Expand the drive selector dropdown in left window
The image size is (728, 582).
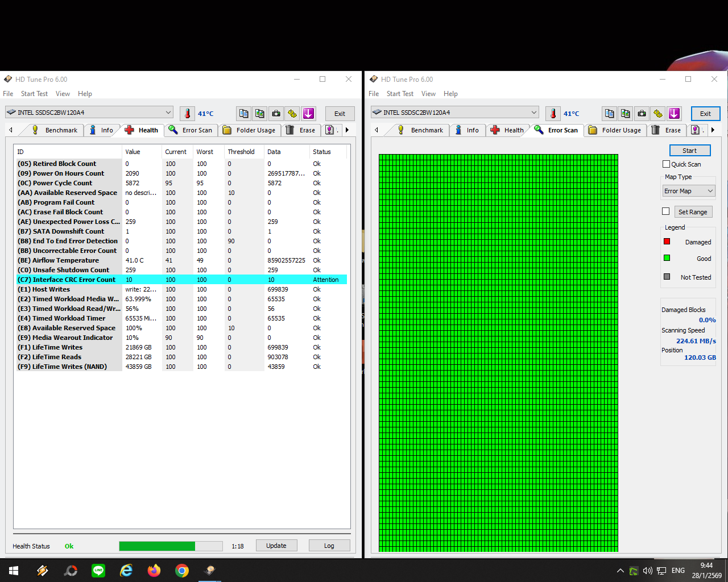tap(168, 113)
